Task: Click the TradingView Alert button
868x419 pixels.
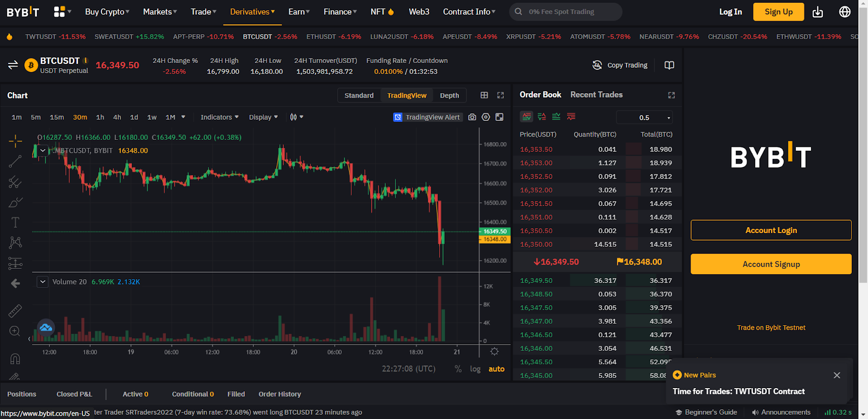Action: (x=427, y=117)
